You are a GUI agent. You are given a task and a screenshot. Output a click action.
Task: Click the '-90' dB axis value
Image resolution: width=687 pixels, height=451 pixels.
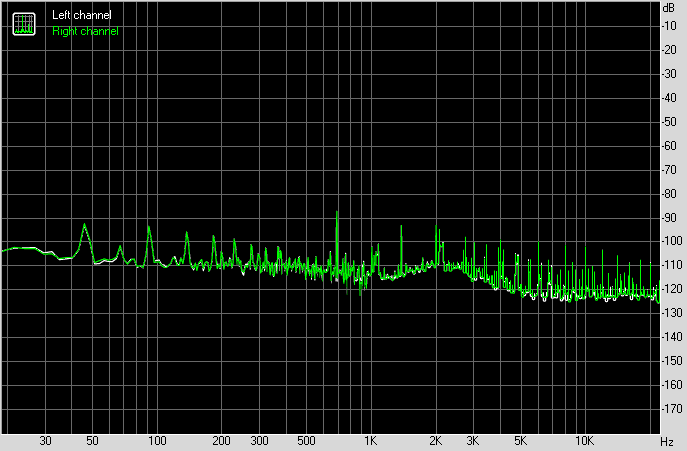click(669, 217)
